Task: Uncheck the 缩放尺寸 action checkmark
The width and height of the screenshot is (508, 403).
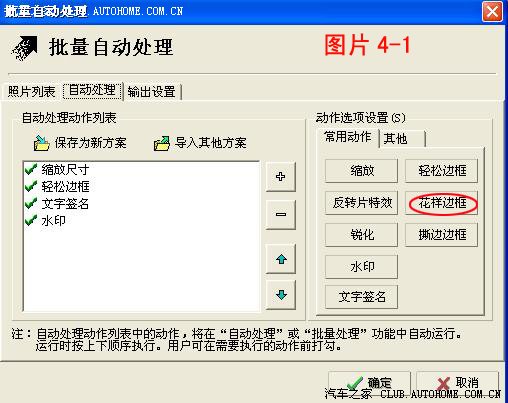Action: (31, 169)
